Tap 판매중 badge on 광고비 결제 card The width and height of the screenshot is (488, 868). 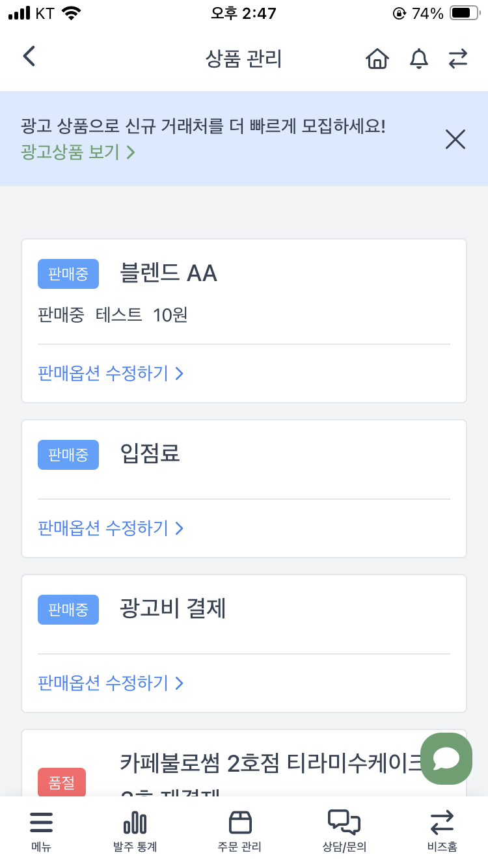pos(68,610)
